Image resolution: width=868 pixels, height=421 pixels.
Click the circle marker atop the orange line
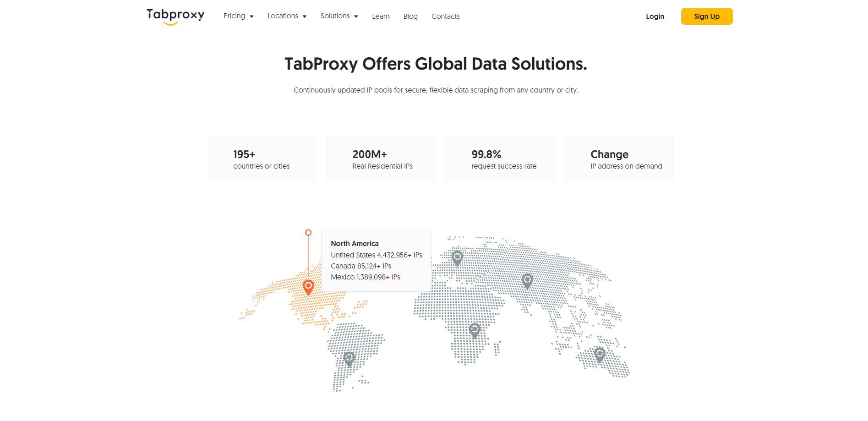(x=308, y=233)
